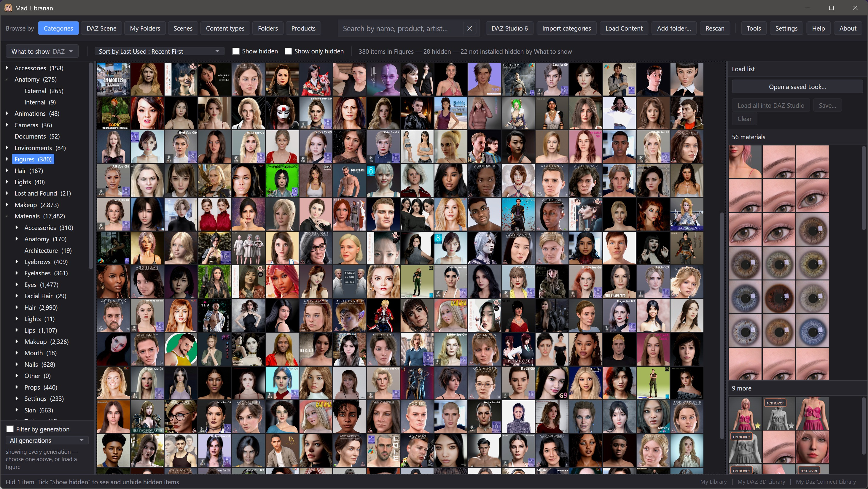This screenshot has height=489, width=868.
Task: Switch to the My Folders browse tab
Action: pyautogui.click(x=145, y=28)
